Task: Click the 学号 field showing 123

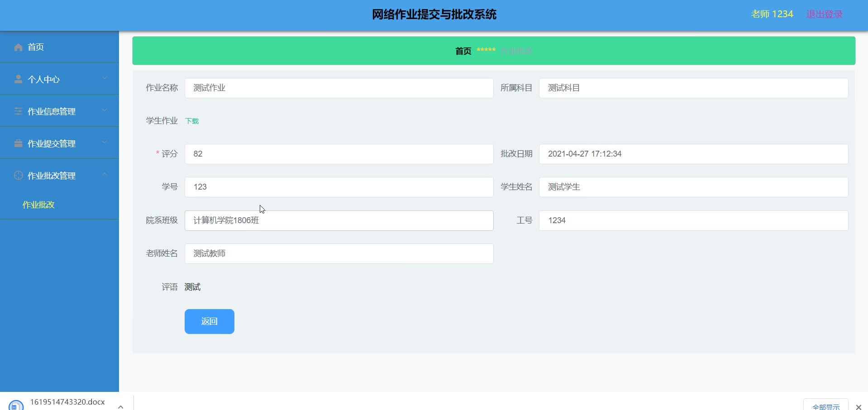Action: pyautogui.click(x=339, y=187)
